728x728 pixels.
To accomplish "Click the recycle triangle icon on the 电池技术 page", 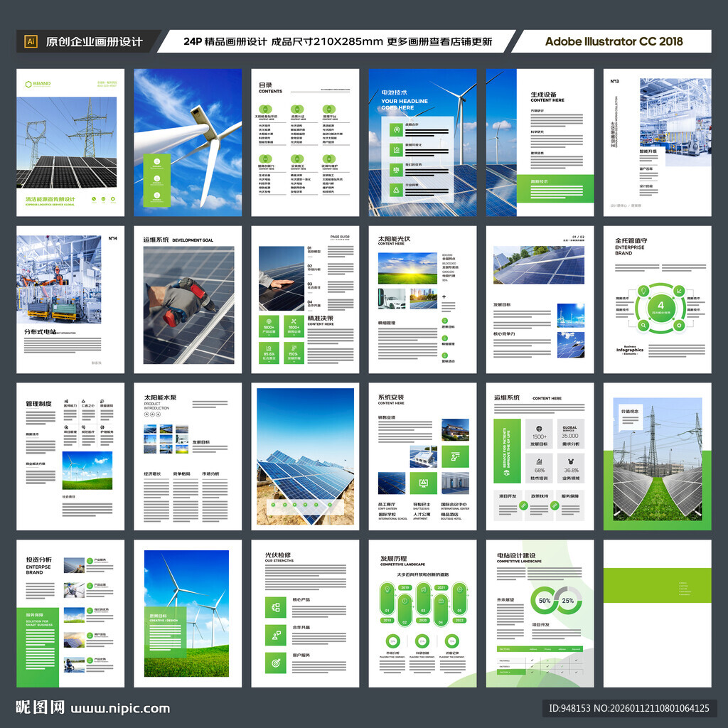I will click(397, 189).
